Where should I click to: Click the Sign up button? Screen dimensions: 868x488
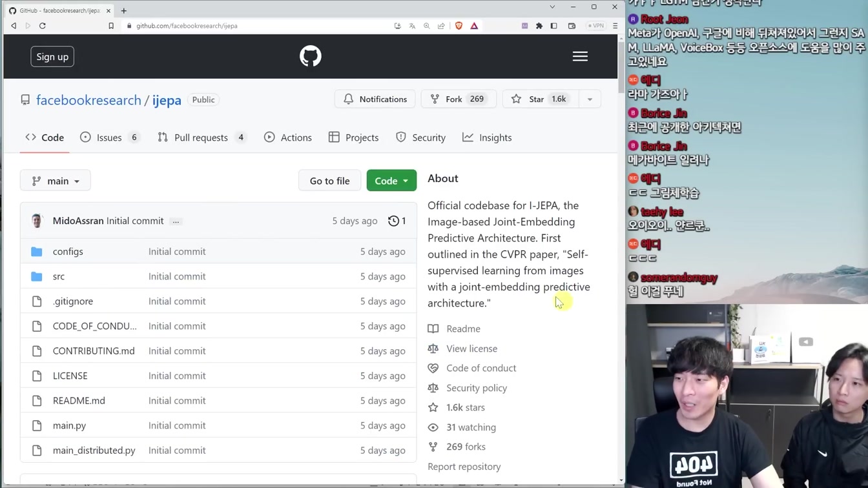[x=52, y=57]
